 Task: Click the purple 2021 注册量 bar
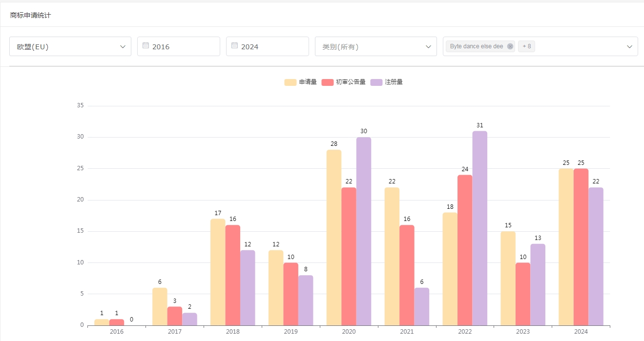pyautogui.click(x=422, y=306)
